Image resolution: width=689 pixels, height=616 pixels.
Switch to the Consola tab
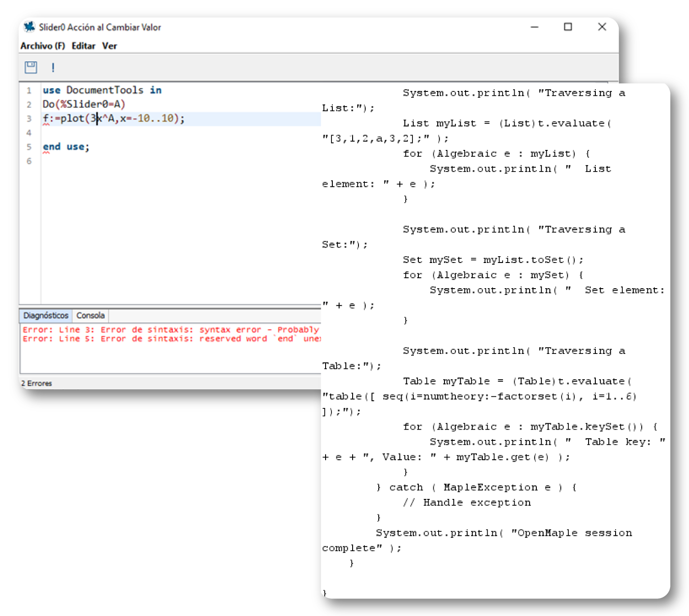click(x=91, y=316)
